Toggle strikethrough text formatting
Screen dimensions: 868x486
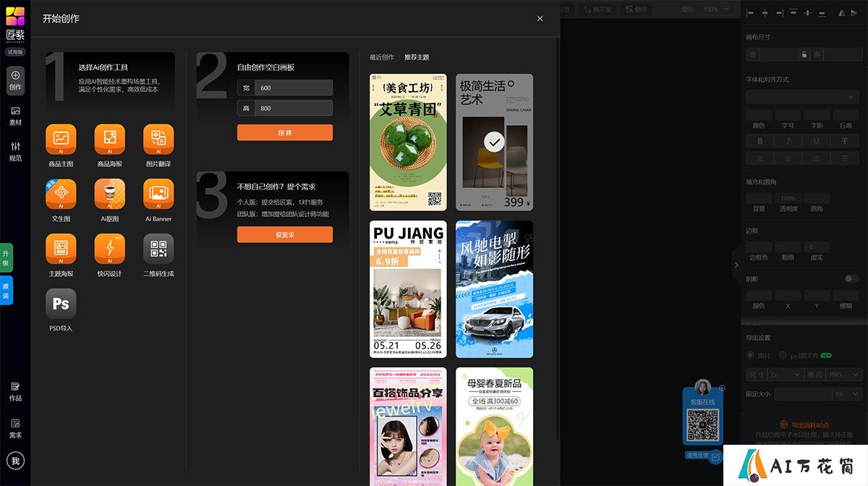tap(846, 141)
